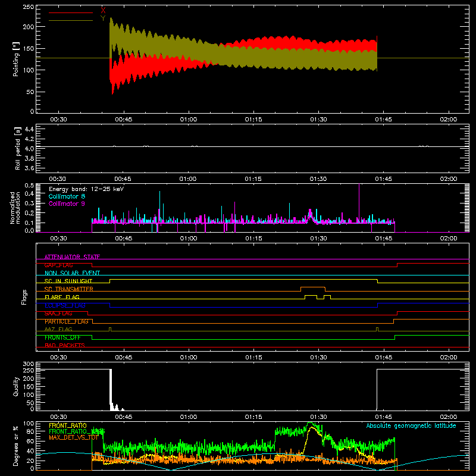Click the 01:45 time label under Roll period plot
Image resolution: width=476 pixels, height=476 pixels.
[383, 179]
